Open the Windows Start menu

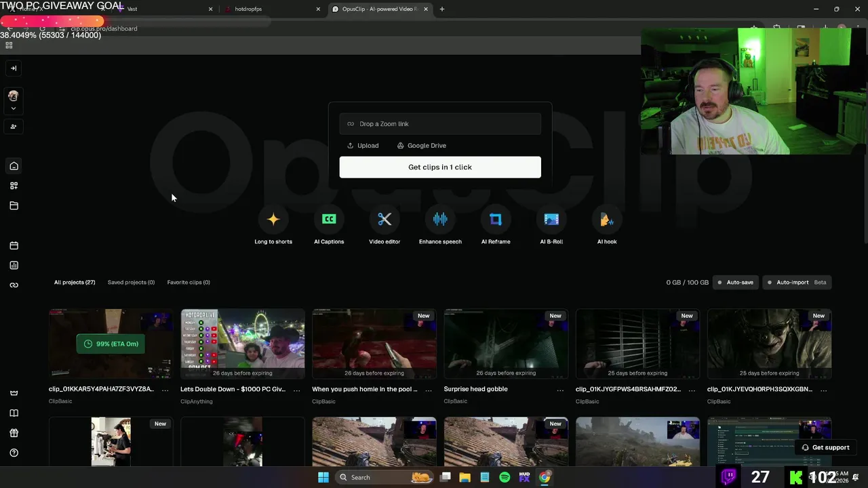[323, 477]
